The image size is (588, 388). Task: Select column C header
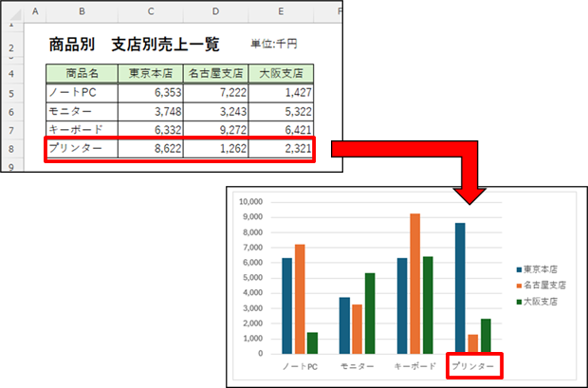pos(150,12)
